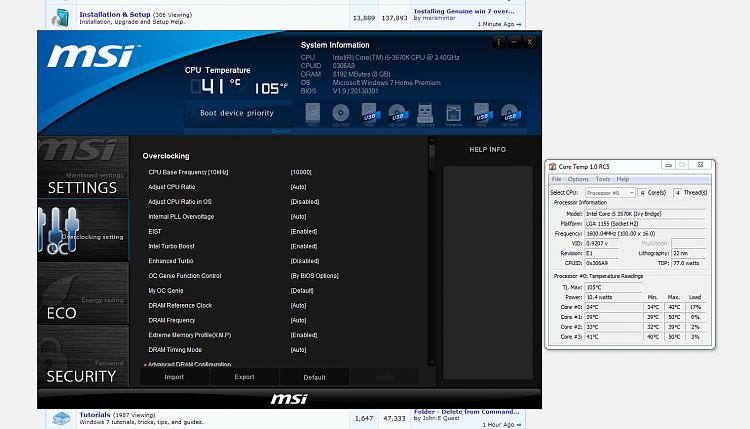Select the plain HDD boot device icon
This screenshot has width=750, height=429.
pos(313,114)
